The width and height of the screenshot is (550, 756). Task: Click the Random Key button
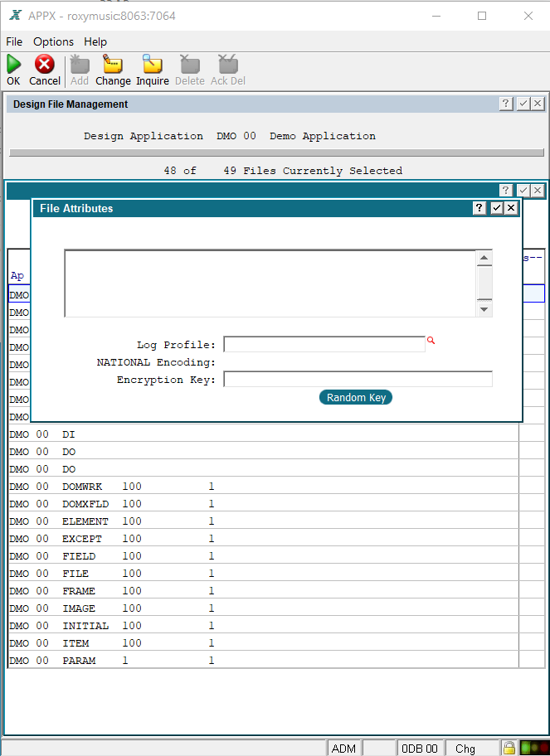[356, 397]
